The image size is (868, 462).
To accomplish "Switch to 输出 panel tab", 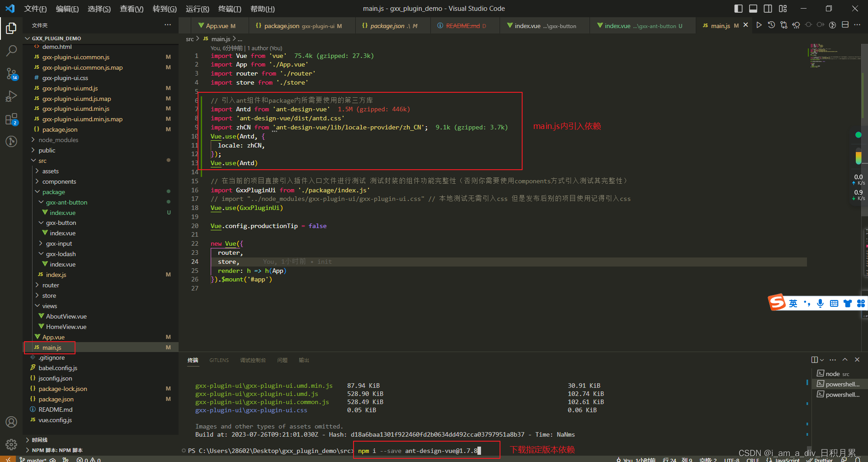I will click(x=304, y=360).
